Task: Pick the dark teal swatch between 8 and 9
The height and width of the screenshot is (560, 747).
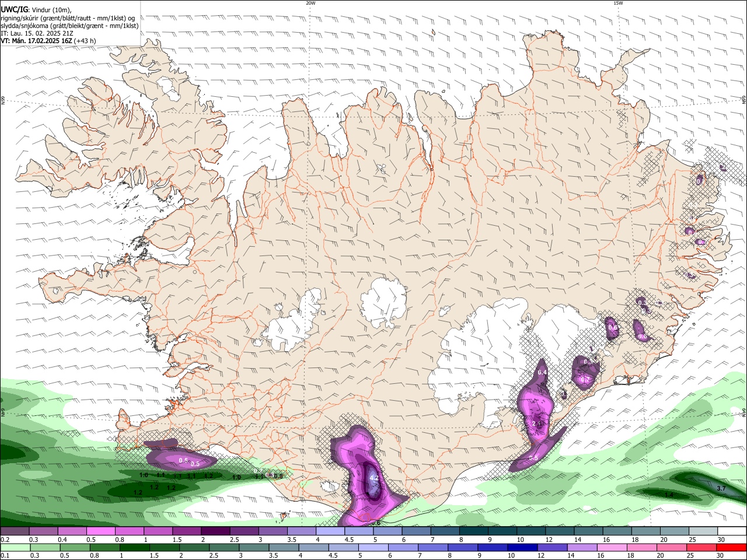Action: [474, 531]
